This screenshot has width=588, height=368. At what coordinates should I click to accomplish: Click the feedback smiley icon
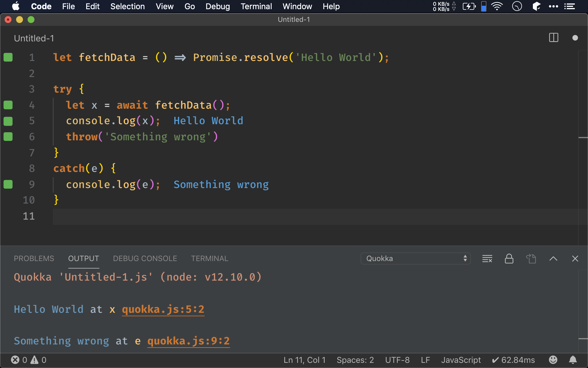click(553, 360)
